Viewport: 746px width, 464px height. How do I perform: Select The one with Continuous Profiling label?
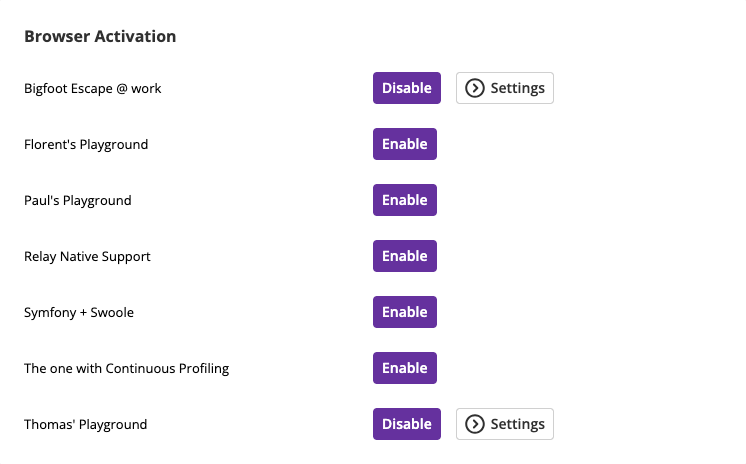[x=127, y=369]
